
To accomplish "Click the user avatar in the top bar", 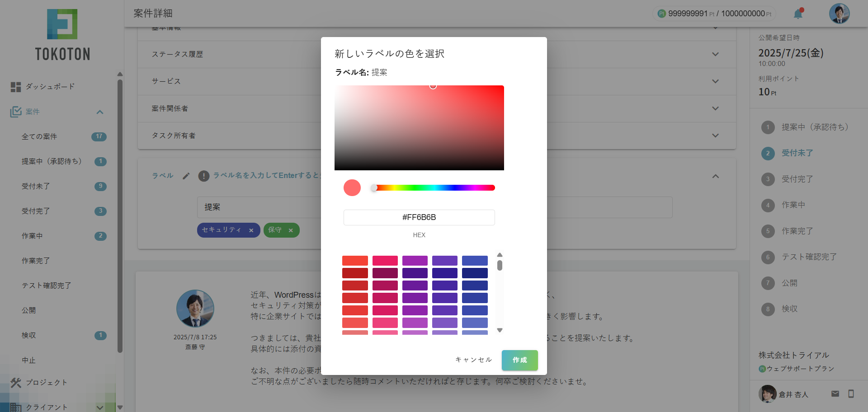I will click(839, 13).
